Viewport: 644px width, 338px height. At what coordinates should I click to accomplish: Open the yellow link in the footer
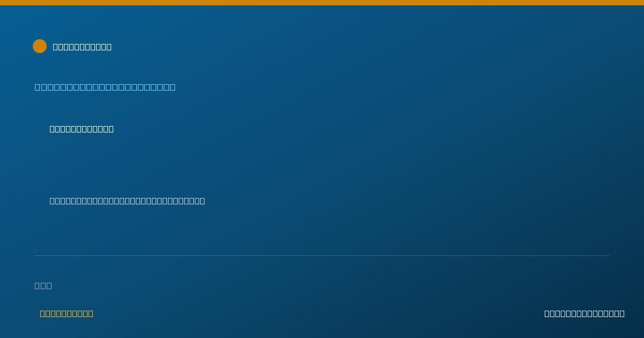[x=67, y=313]
